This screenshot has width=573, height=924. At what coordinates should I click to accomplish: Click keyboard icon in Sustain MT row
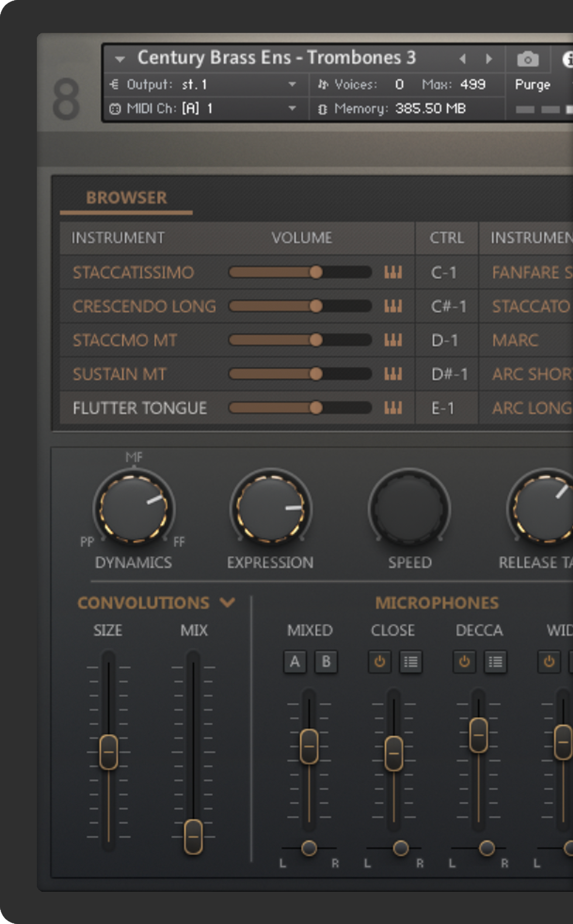coord(393,374)
